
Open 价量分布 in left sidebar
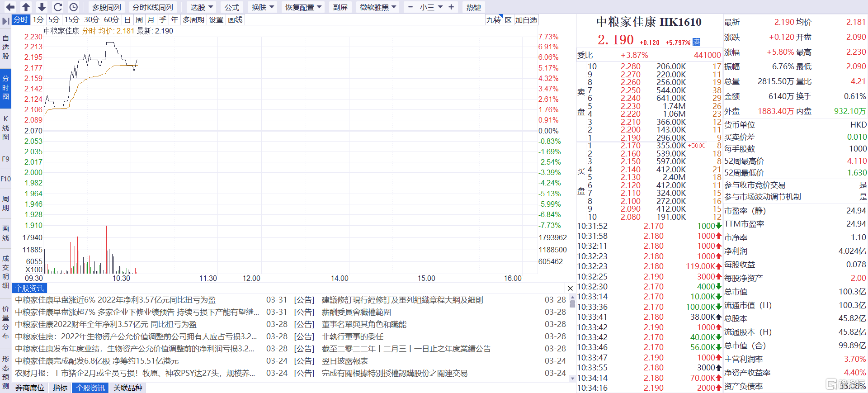5,322
